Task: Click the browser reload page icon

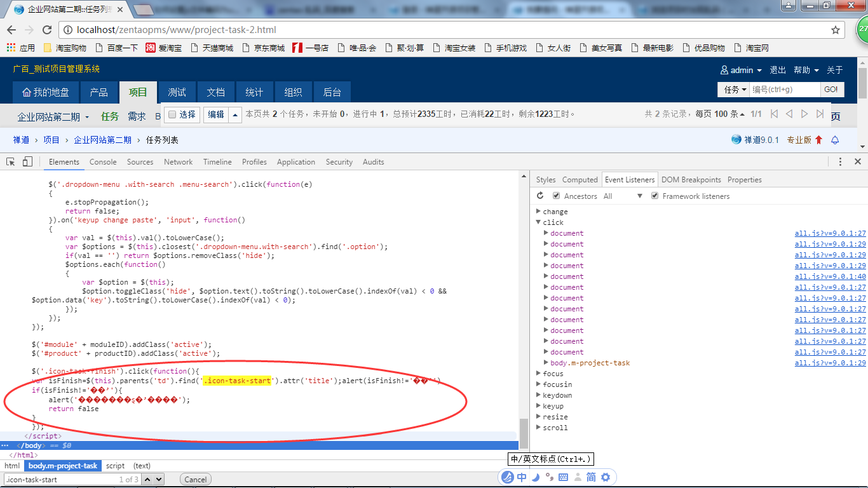Action: click(x=47, y=30)
